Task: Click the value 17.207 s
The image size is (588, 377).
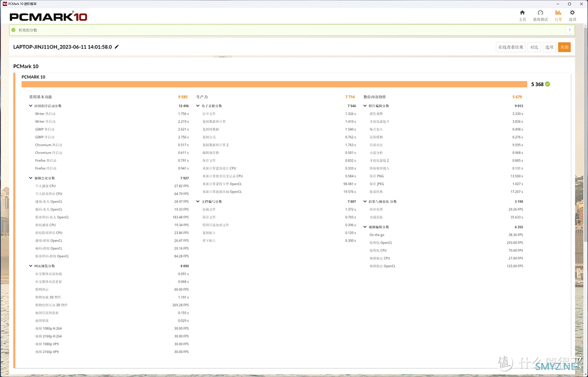Action: [x=517, y=192]
